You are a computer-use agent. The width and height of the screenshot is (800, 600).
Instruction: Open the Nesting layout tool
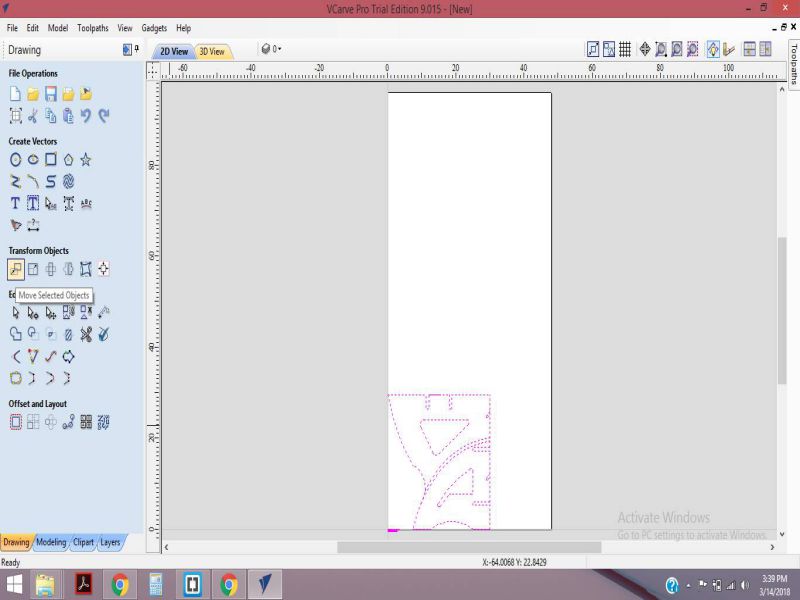(x=104, y=422)
